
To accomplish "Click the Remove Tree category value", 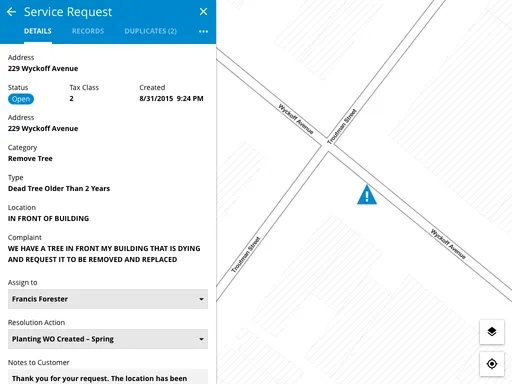I will (x=30, y=159).
